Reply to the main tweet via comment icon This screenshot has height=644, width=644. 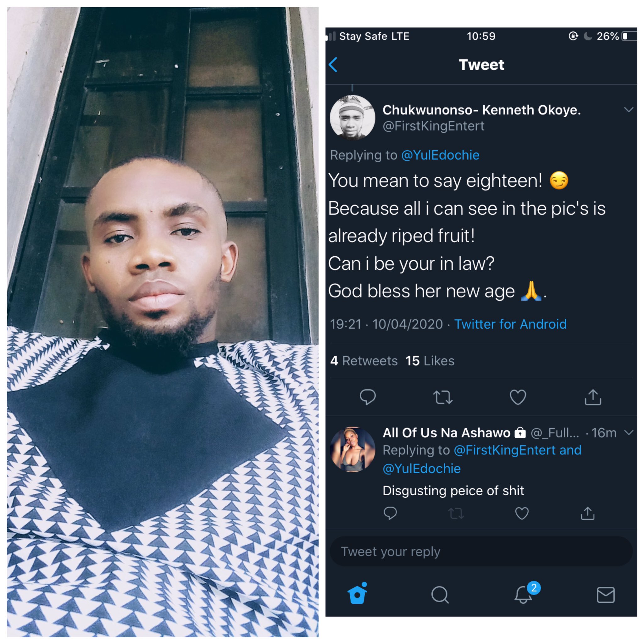368,397
